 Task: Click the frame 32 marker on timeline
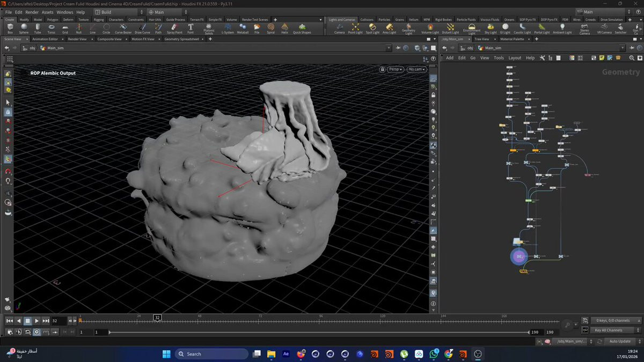click(157, 317)
